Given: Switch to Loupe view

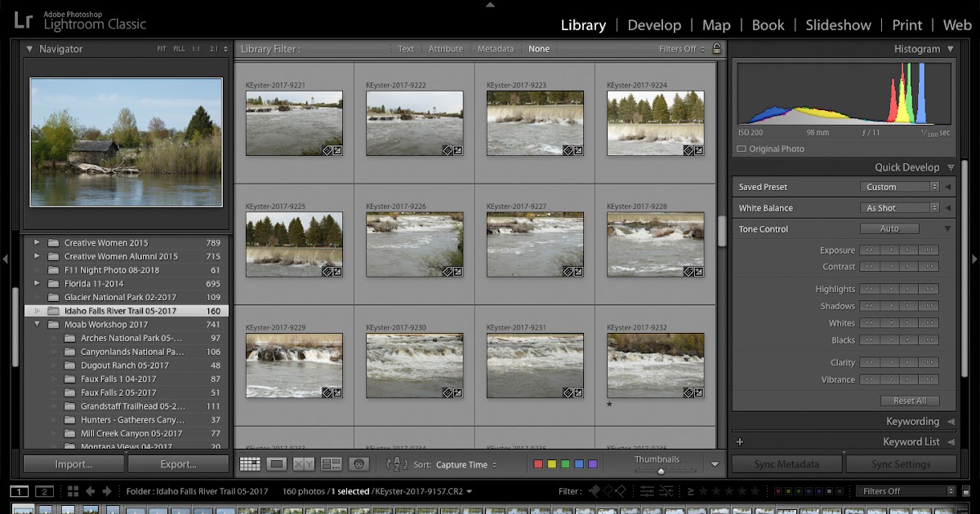Looking at the screenshot, I should 276,463.
